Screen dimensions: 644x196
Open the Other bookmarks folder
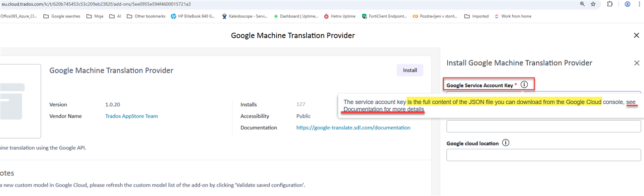(x=146, y=16)
